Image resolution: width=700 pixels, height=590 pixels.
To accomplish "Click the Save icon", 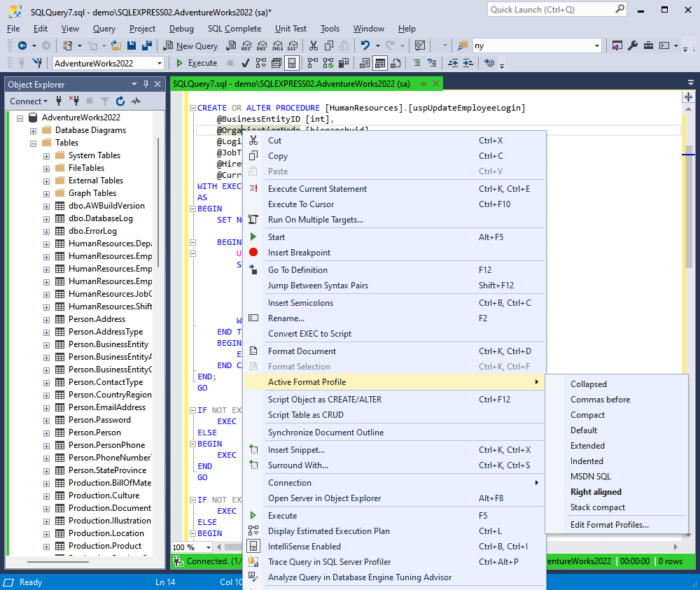I will coord(131,45).
